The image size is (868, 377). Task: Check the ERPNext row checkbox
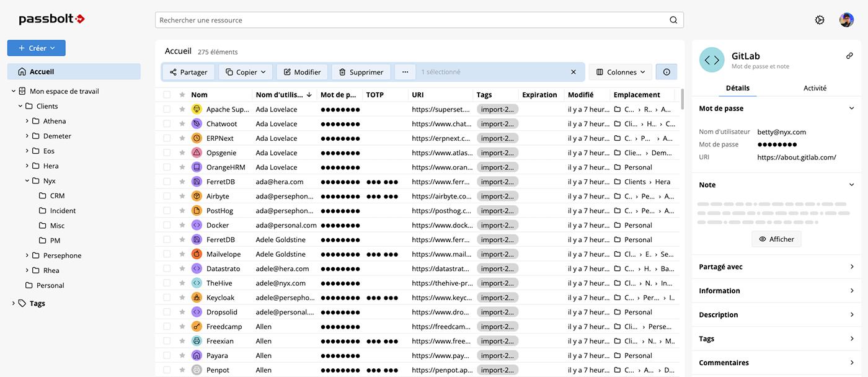(x=167, y=138)
